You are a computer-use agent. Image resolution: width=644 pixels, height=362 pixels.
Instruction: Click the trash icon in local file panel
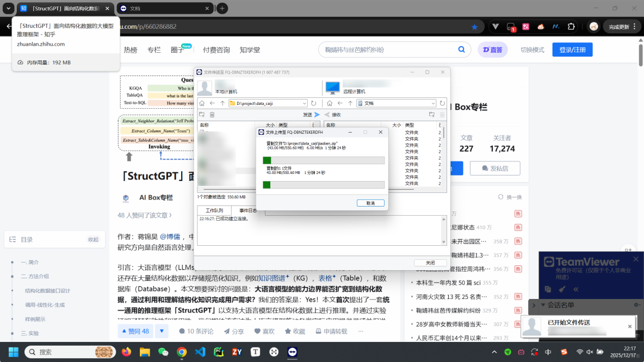pos(212,114)
